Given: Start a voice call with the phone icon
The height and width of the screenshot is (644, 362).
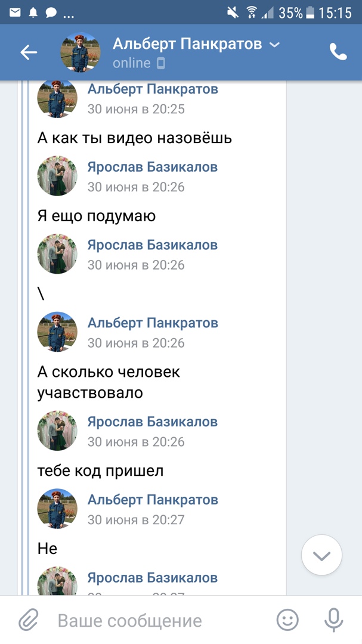Looking at the screenshot, I should coord(338,52).
